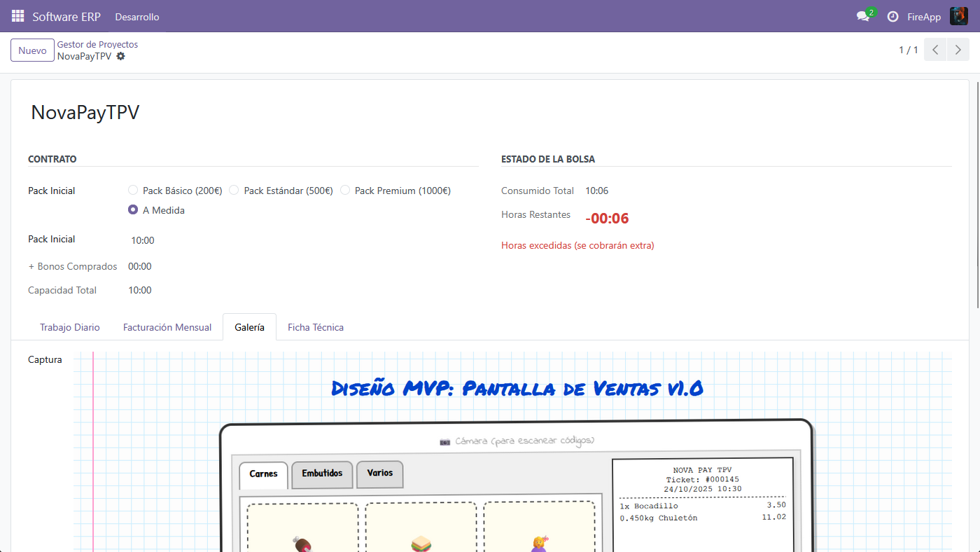Click the Software ERP app title
Viewport: 980px width, 552px height.
point(66,17)
